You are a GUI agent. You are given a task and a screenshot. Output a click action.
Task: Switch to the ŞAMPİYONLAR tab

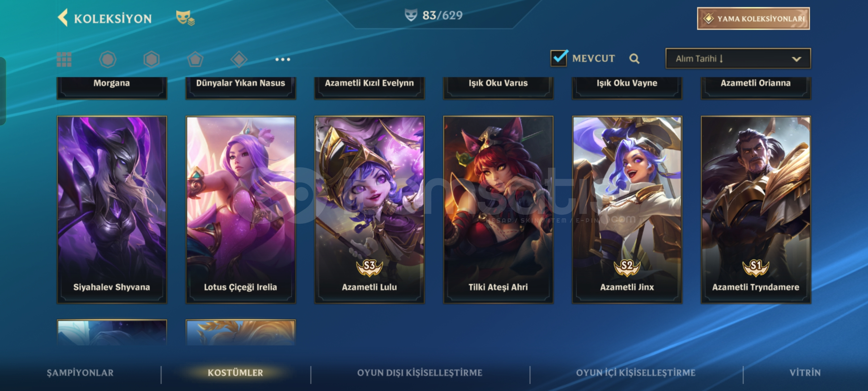[x=80, y=373]
